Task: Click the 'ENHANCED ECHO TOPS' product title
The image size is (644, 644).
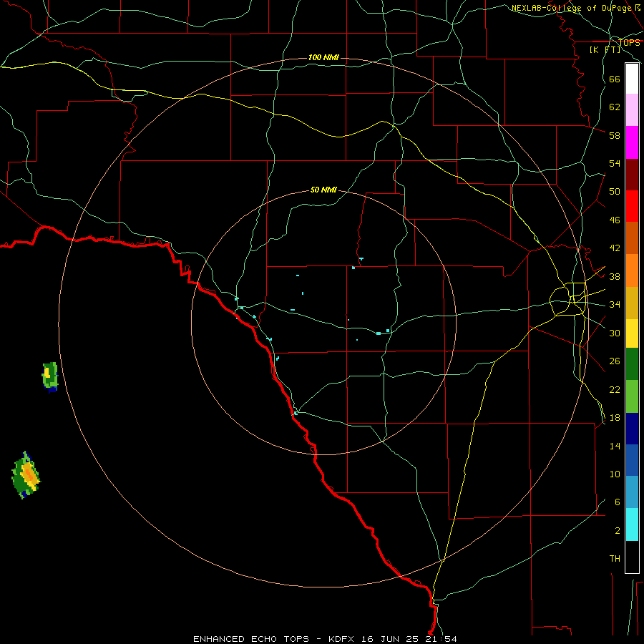Action: pyautogui.click(x=251, y=639)
